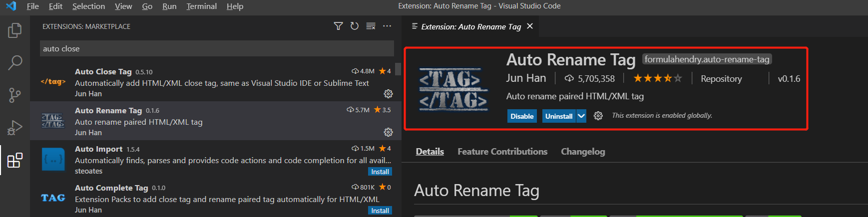Click the v0.1.6 version label
Image resolution: width=868 pixels, height=217 pixels.
(789, 78)
